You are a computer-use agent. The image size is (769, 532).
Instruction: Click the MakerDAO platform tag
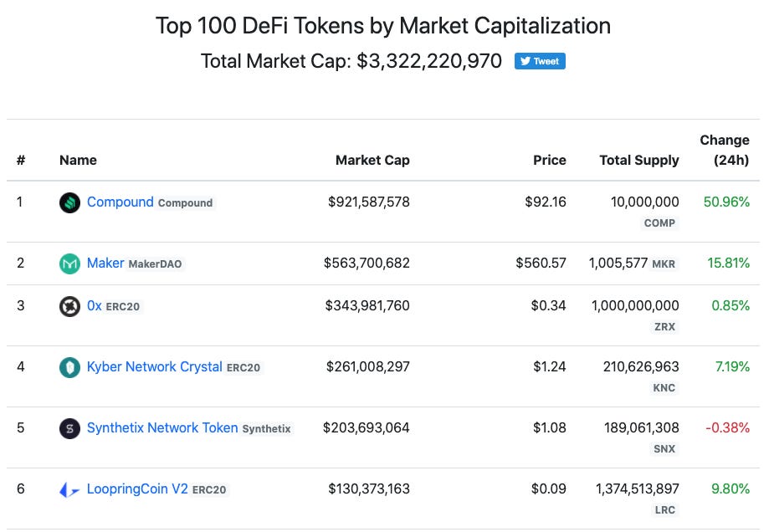(x=155, y=263)
